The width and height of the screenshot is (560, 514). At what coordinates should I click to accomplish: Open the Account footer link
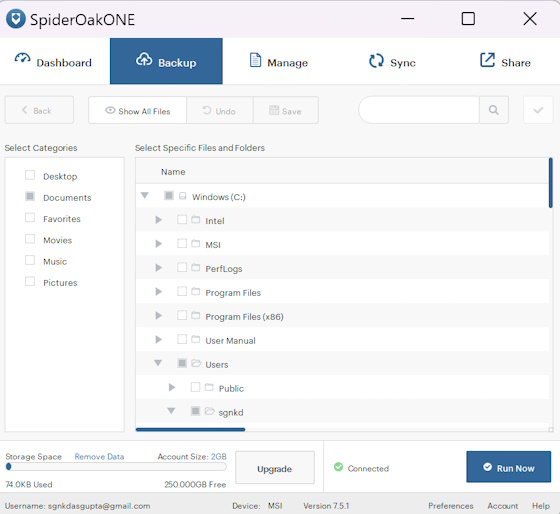coord(502,506)
